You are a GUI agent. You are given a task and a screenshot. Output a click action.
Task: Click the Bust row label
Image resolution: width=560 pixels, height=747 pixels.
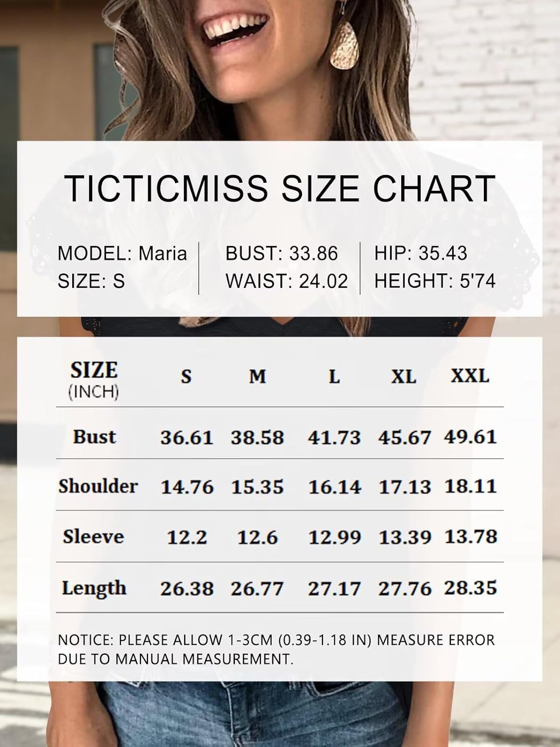(94, 437)
